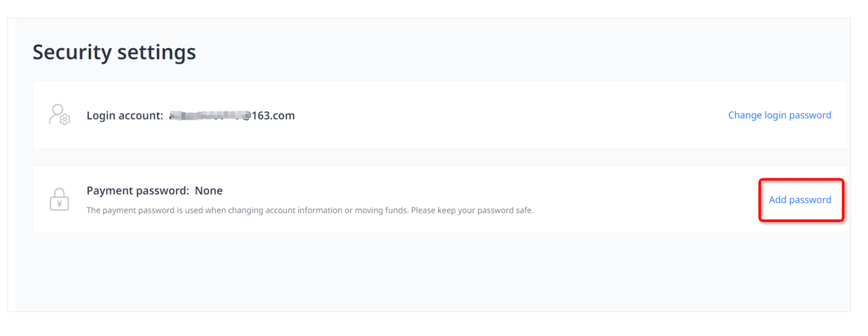
Task: Open the Change login password link
Action: [x=779, y=115]
